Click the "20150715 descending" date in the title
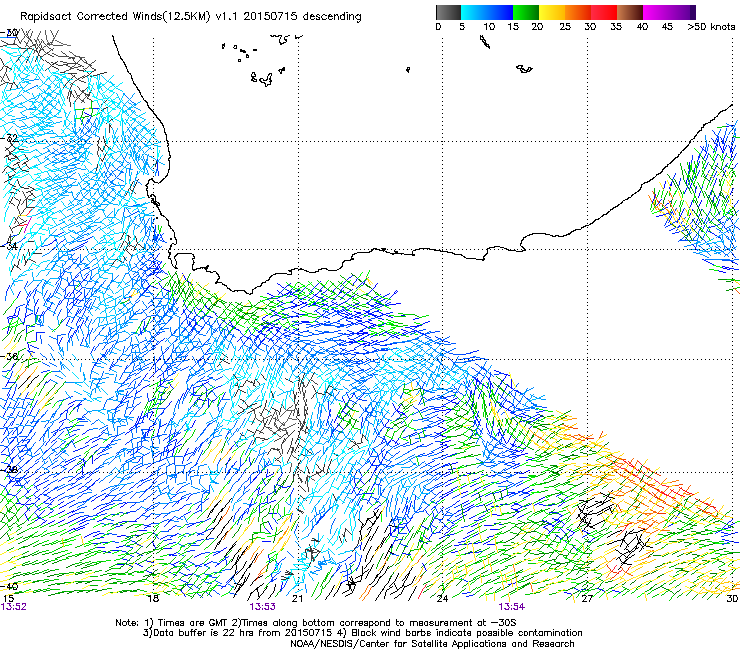740x650 pixels. tap(303, 16)
